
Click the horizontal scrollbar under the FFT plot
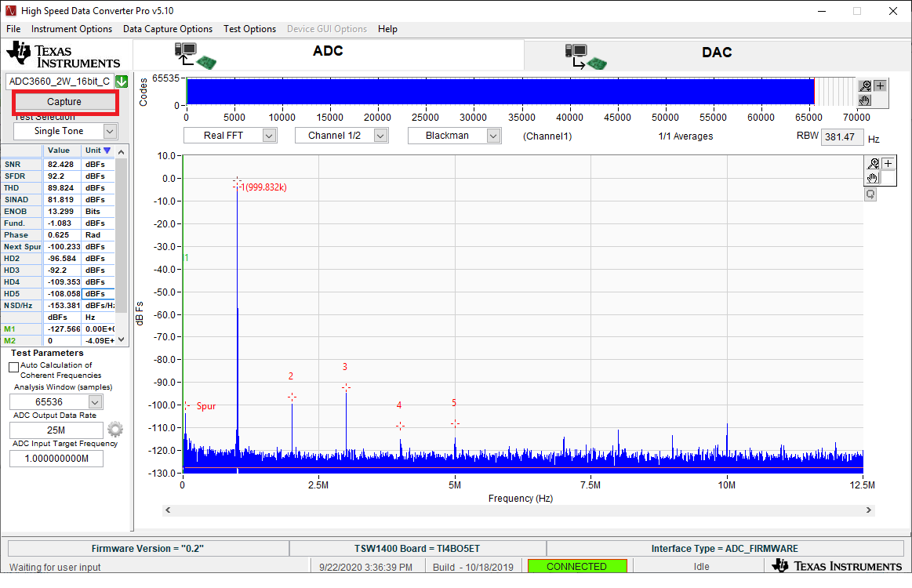tap(518, 510)
